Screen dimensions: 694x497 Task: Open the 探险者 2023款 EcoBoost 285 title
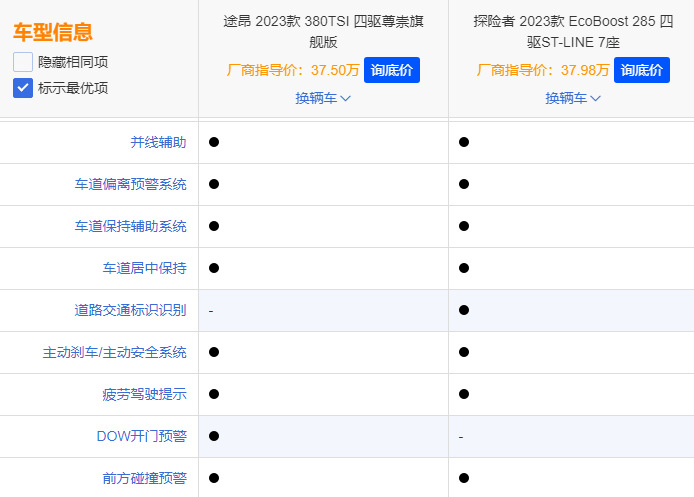point(573,31)
